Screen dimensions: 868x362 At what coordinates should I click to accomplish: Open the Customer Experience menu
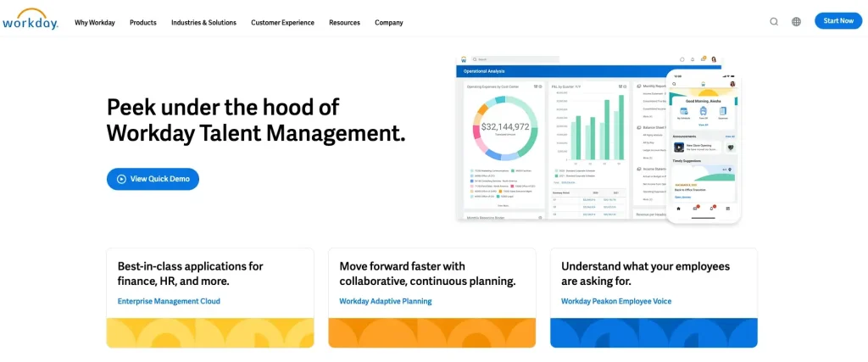[282, 23]
